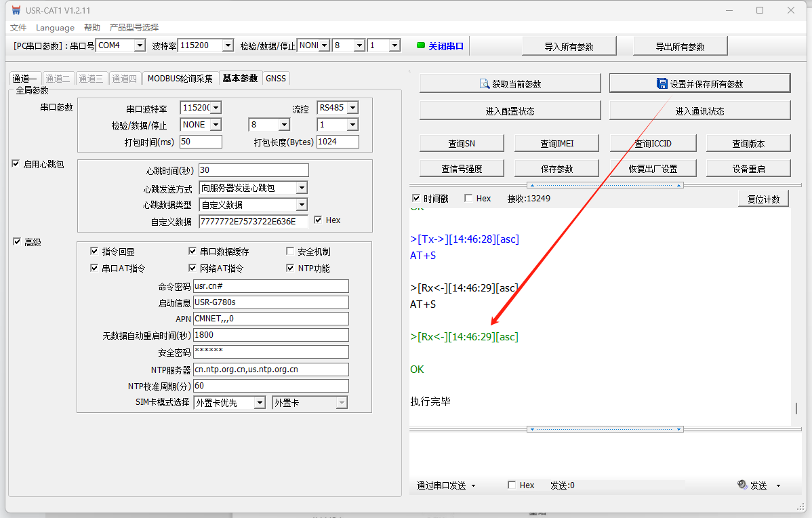The height and width of the screenshot is (518, 812).
Task: Click the USR-CAT1 app icon in title bar
Action: point(16,10)
